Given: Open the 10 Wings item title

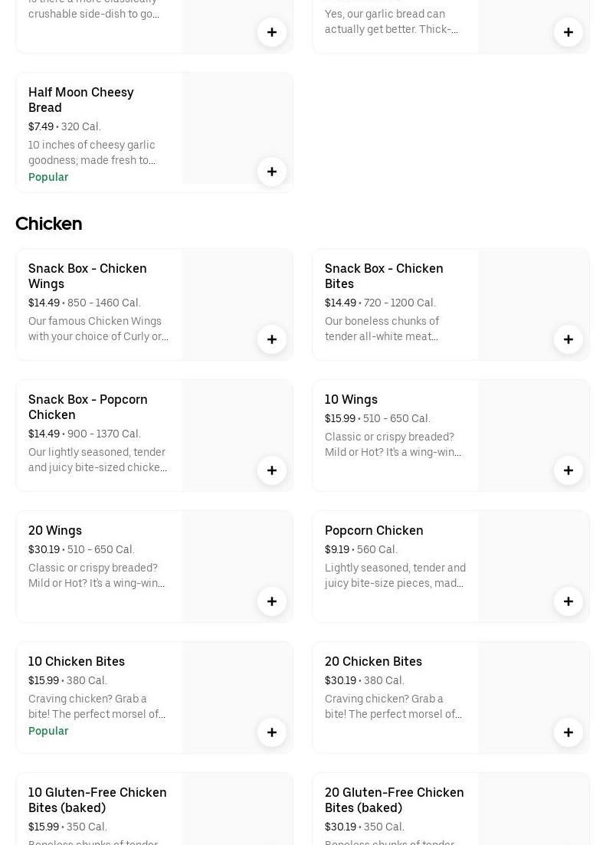Looking at the screenshot, I should click(351, 399).
